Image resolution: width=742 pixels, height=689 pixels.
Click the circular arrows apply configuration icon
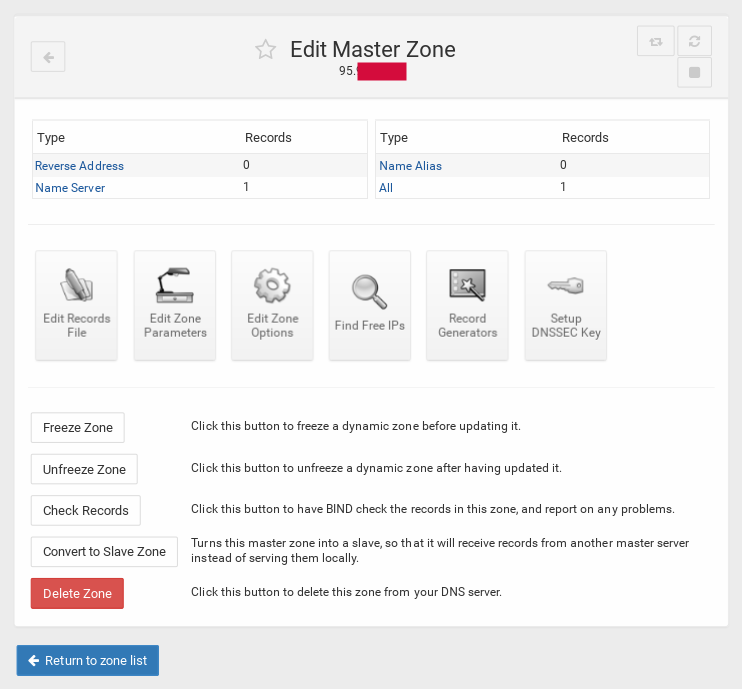(x=694, y=41)
